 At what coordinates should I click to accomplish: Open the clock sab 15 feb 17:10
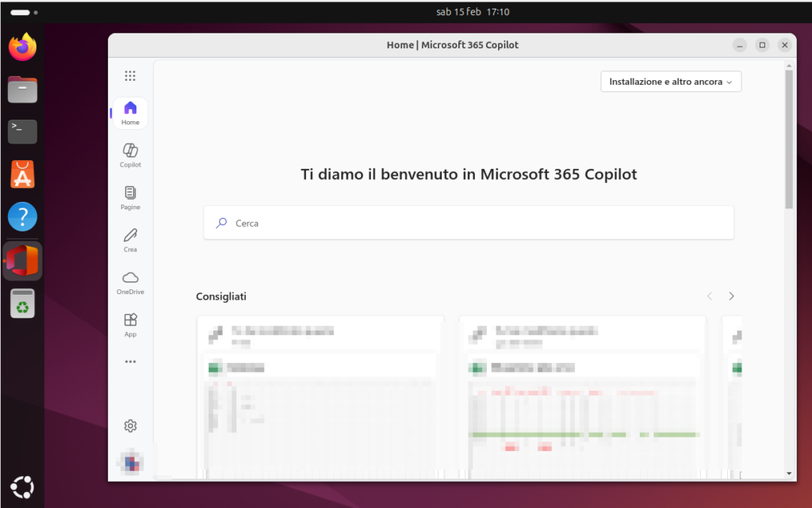[x=473, y=12]
